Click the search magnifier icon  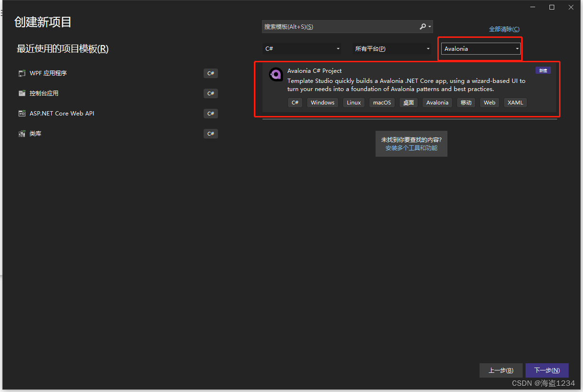(x=423, y=27)
